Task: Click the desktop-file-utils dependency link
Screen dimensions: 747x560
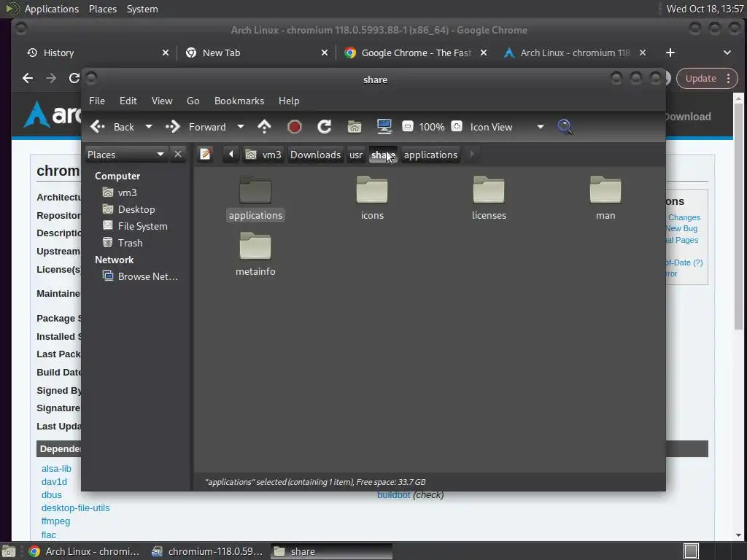Action: click(75, 508)
